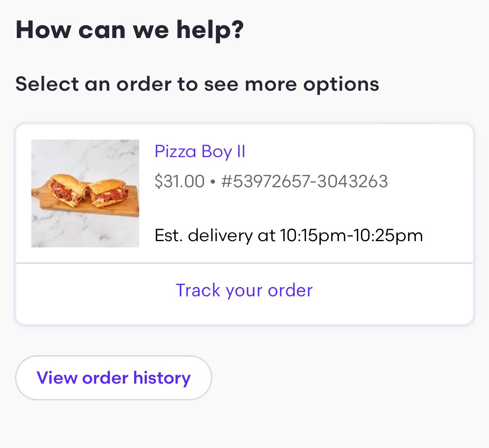Click the $31.00 order total

click(179, 181)
